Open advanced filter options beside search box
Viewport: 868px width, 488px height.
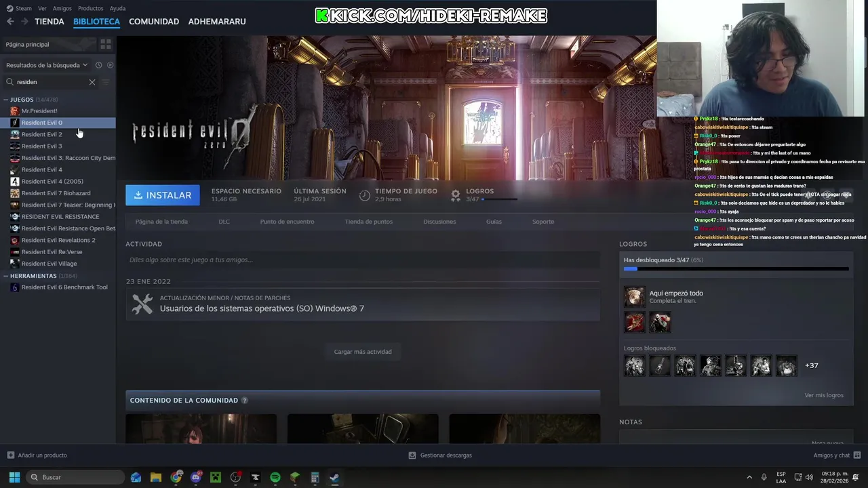click(x=105, y=82)
